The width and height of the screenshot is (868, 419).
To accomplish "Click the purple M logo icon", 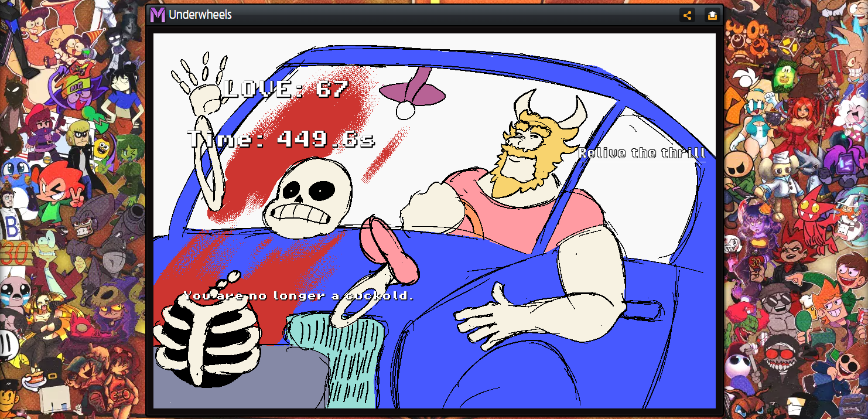I will point(158,15).
